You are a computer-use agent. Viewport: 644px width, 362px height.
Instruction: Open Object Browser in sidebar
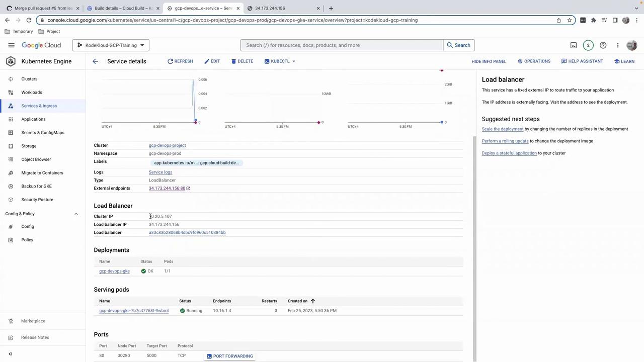(36, 159)
